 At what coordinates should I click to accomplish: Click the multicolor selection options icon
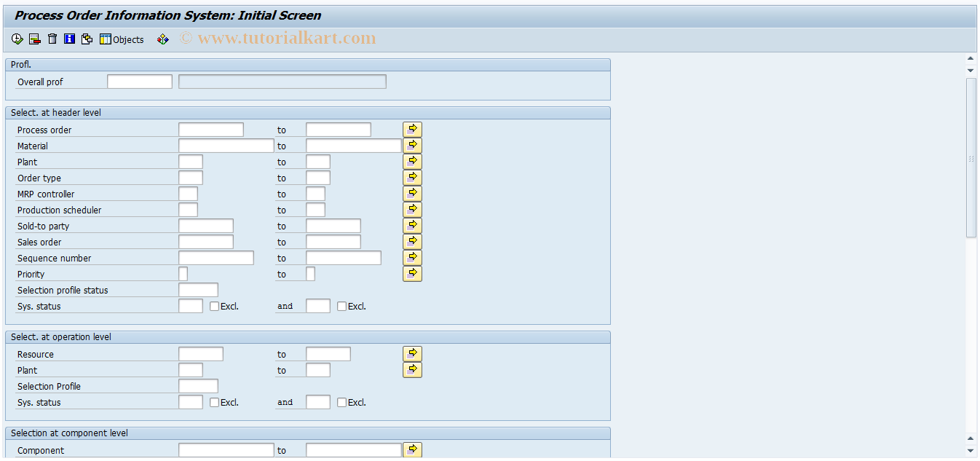click(163, 39)
